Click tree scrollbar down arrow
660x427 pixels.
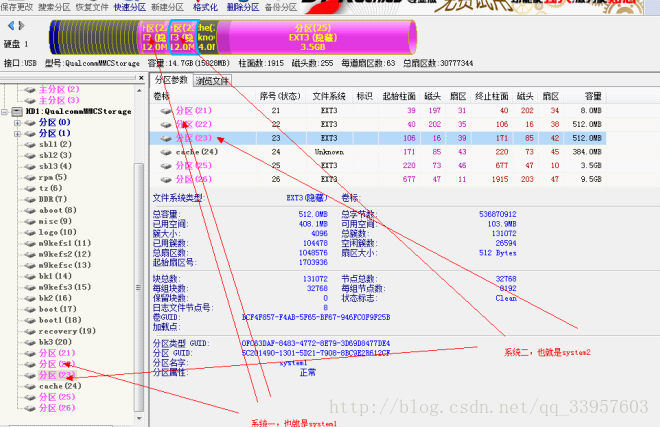click(x=139, y=419)
